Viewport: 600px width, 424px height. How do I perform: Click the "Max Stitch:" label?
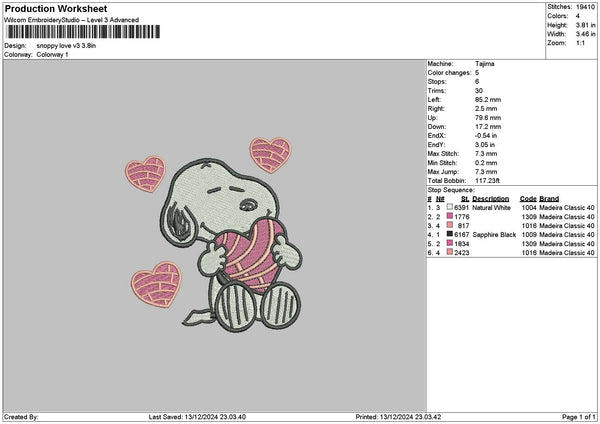click(x=442, y=154)
